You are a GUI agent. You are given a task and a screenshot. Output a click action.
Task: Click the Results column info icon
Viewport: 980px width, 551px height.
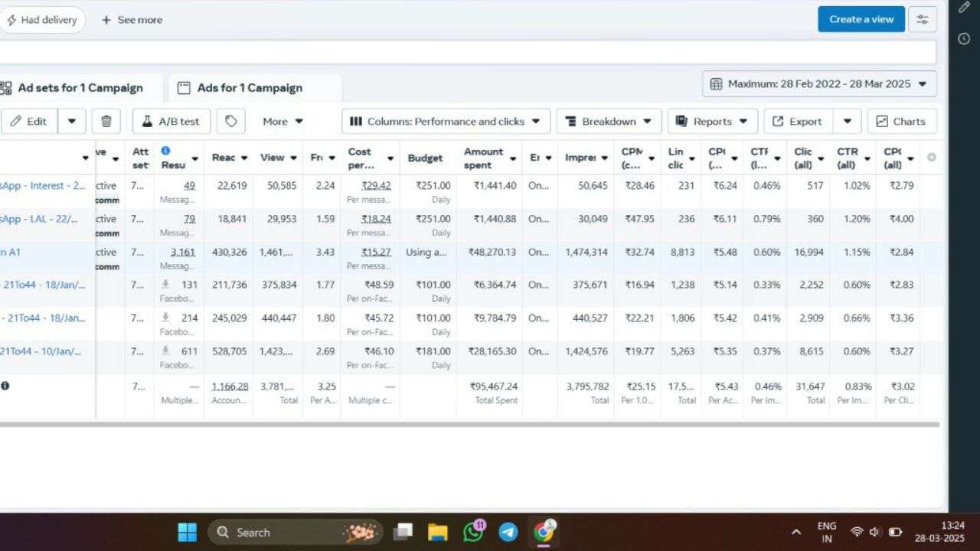click(165, 151)
